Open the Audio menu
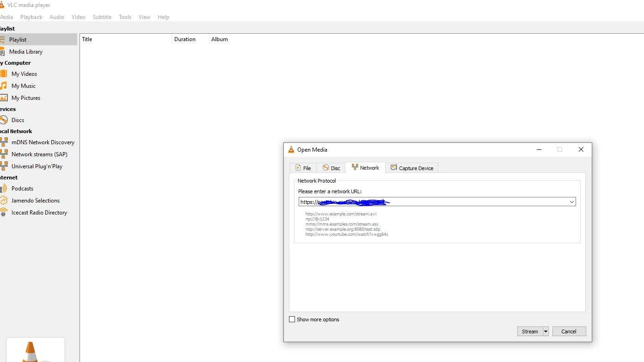Viewport: 644px width, 362px height. tap(57, 17)
